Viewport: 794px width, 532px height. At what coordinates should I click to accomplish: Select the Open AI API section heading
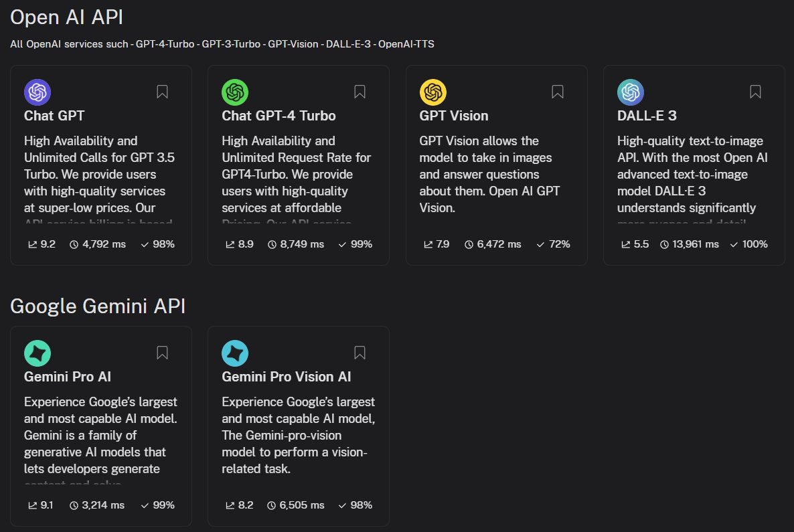pyautogui.click(x=66, y=17)
